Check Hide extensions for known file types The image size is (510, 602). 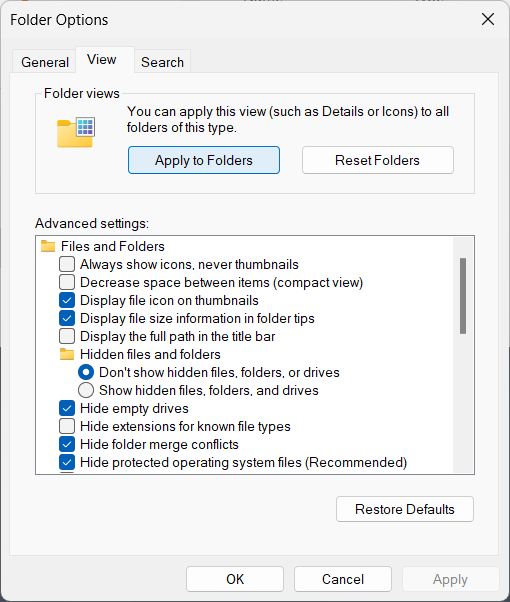pyautogui.click(x=67, y=426)
